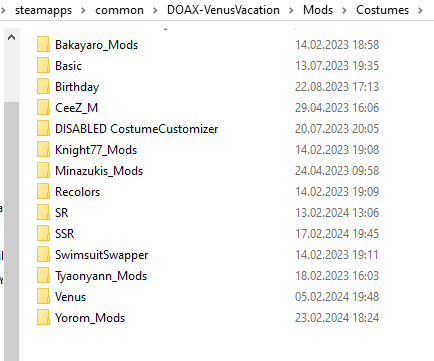This screenshot has height=361, width=434.
Task: Select the Basic folder name
Action: [68, 66]
